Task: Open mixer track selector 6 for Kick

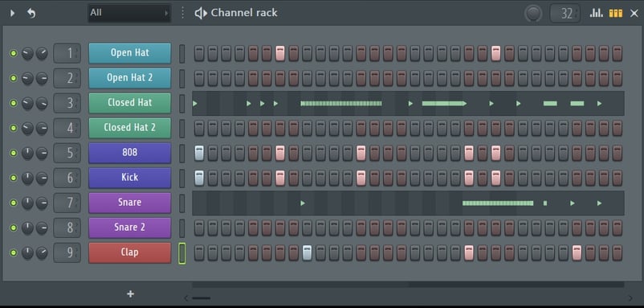Action: click(x=67, y=178)
